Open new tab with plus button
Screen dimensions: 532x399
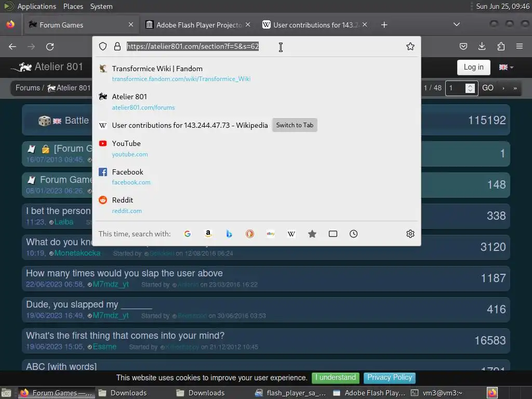(x=384, y=25)
